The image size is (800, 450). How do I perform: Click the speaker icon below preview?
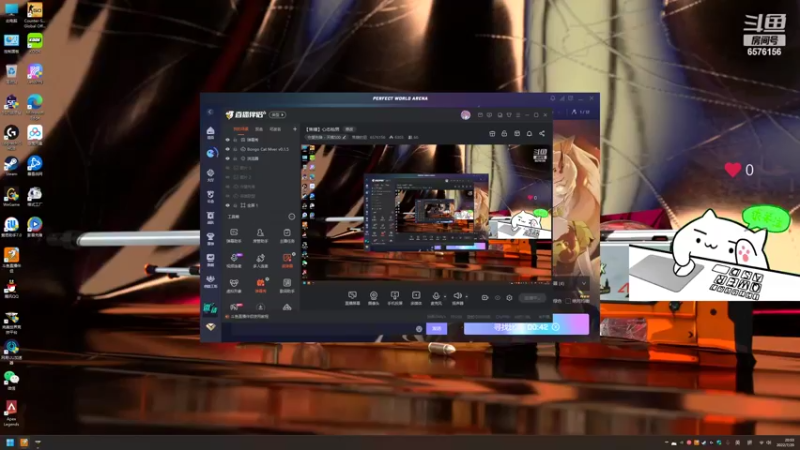tap(457, 297)
